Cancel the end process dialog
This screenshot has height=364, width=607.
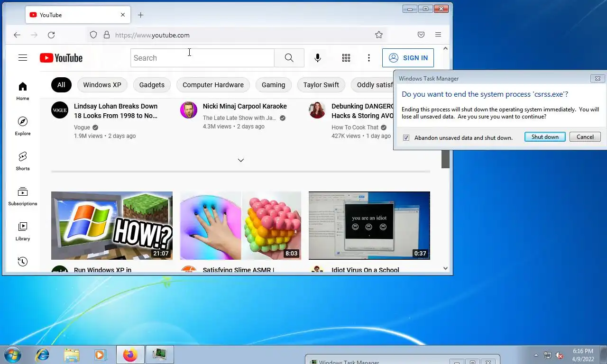[x=585, y=137]
